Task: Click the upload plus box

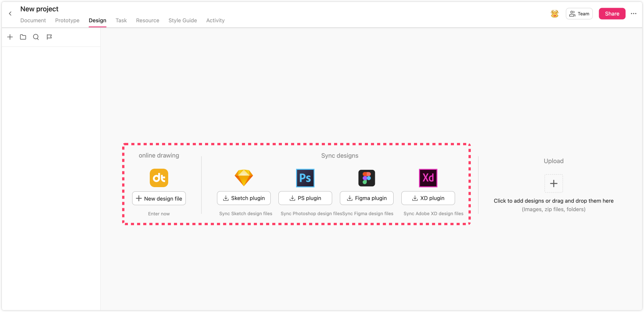Action: point(554,183)
